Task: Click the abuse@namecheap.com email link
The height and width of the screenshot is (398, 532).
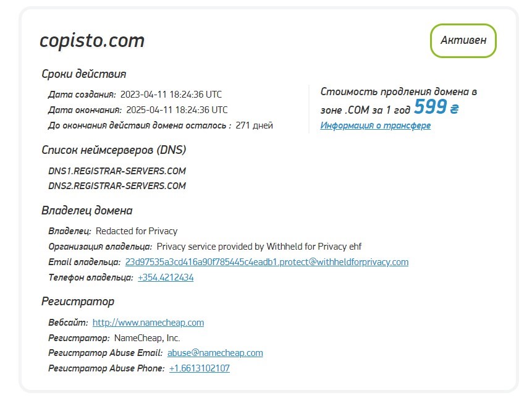Action: [x=215, y=353]
